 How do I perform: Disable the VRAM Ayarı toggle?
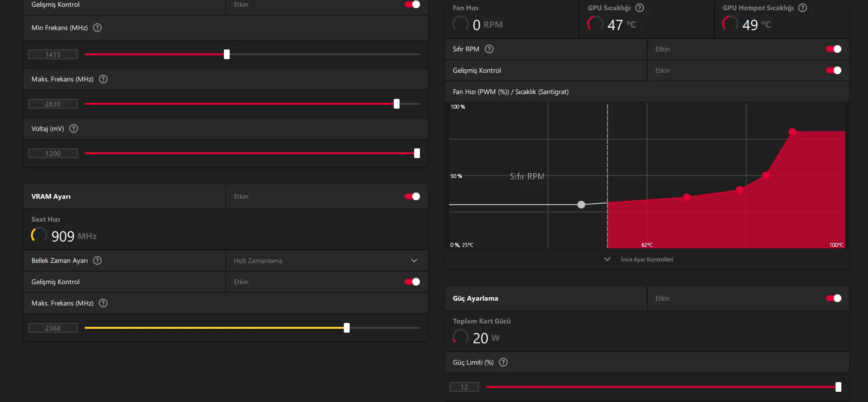pos(412,196)
